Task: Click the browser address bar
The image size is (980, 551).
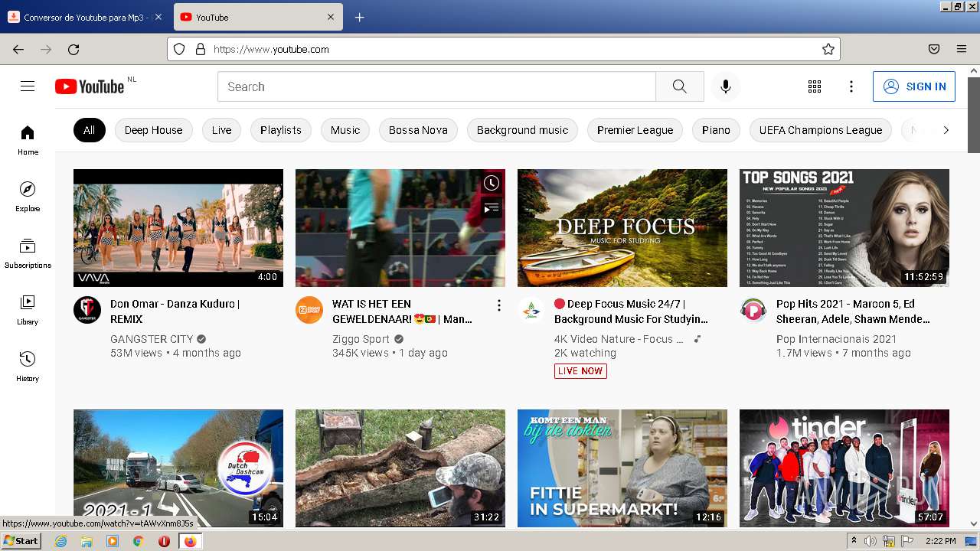Action: coord(503,49)
